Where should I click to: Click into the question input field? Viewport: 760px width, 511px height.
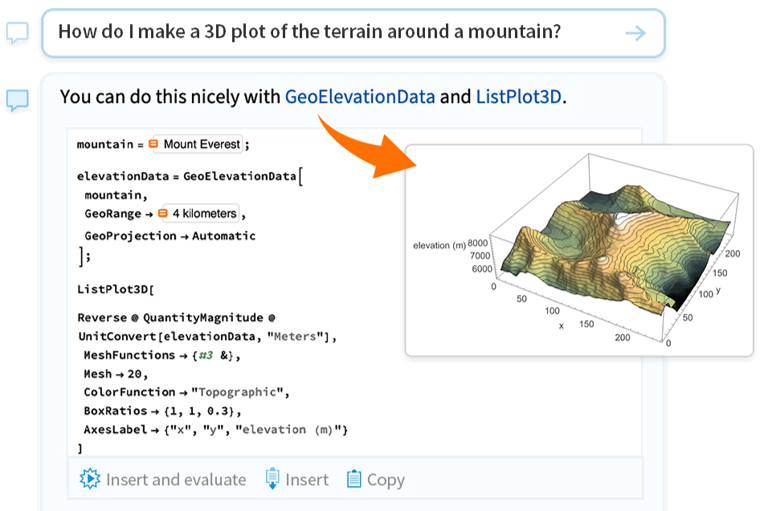(353, 33)
